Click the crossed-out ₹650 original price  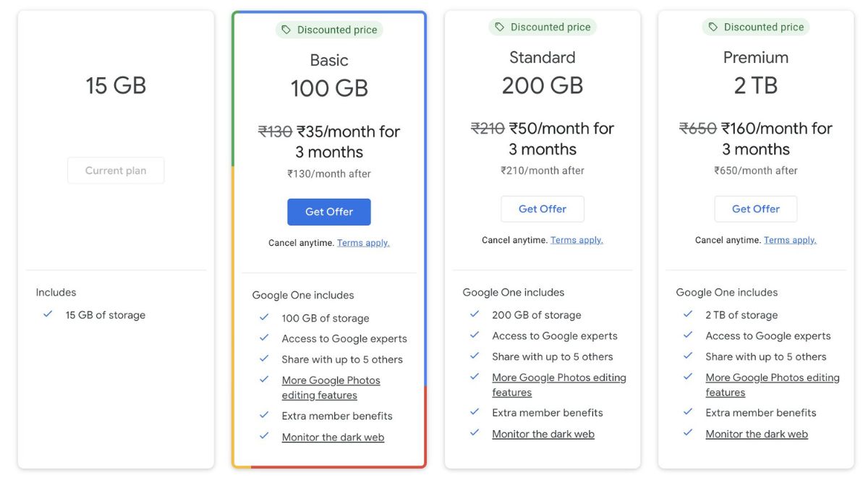(x=698, y=128)
